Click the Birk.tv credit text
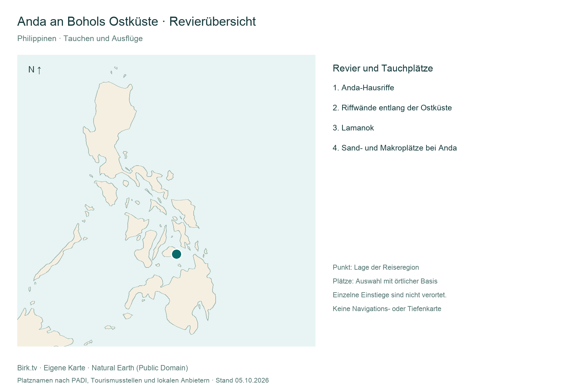Viewport: 565px width, 392px height. click(x=27, y=368)
